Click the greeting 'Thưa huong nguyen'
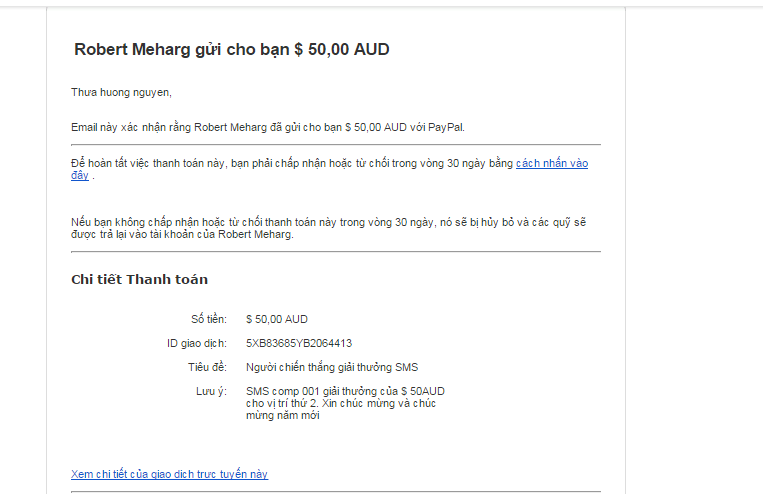763x494 pixels. click(x=121, y=93)
